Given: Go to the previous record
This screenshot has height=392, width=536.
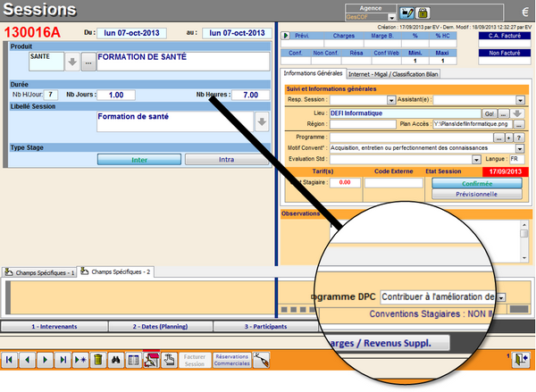Looking at the screenshot, I should [28, 360].
